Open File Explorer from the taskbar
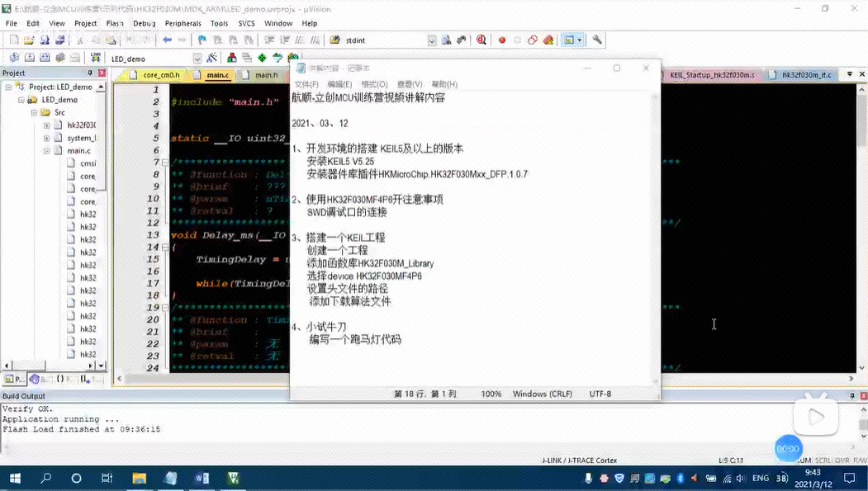 tap(139, 478)
